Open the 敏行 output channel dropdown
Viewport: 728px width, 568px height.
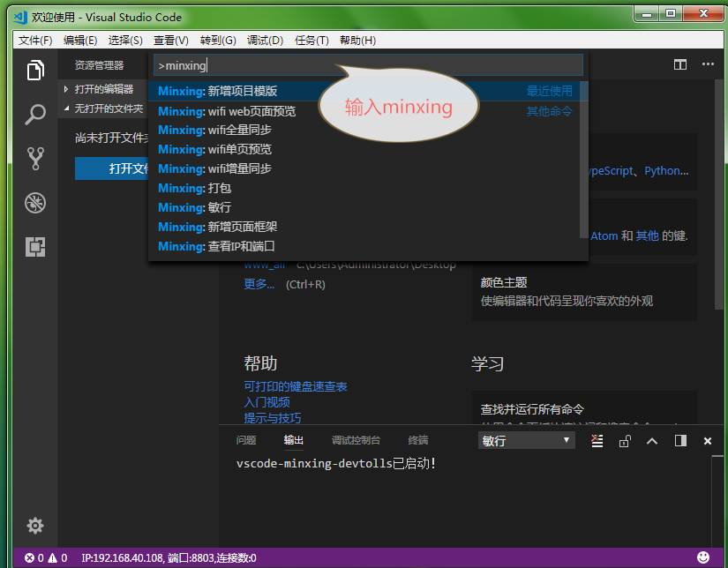point(526,440)
